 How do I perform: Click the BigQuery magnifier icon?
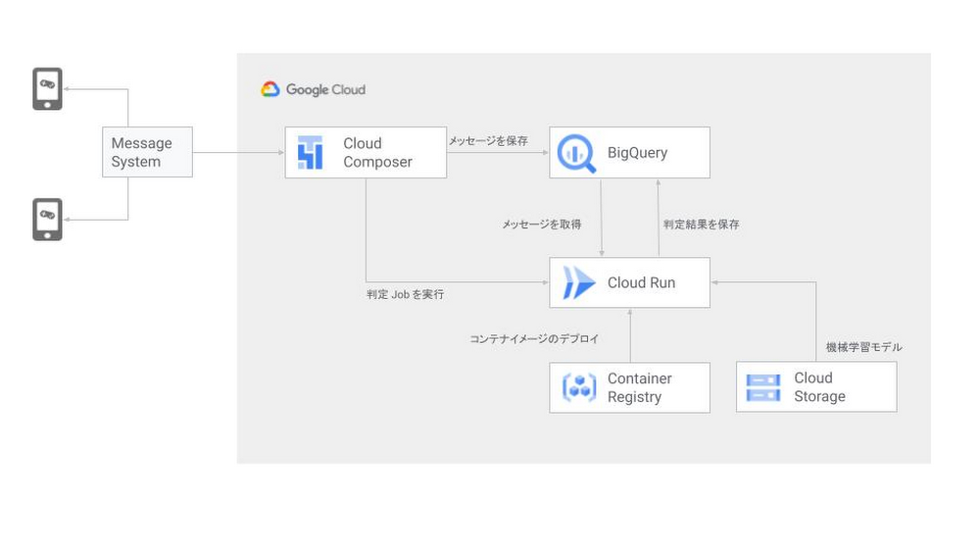pyautogui.click(x=576, y=153)
